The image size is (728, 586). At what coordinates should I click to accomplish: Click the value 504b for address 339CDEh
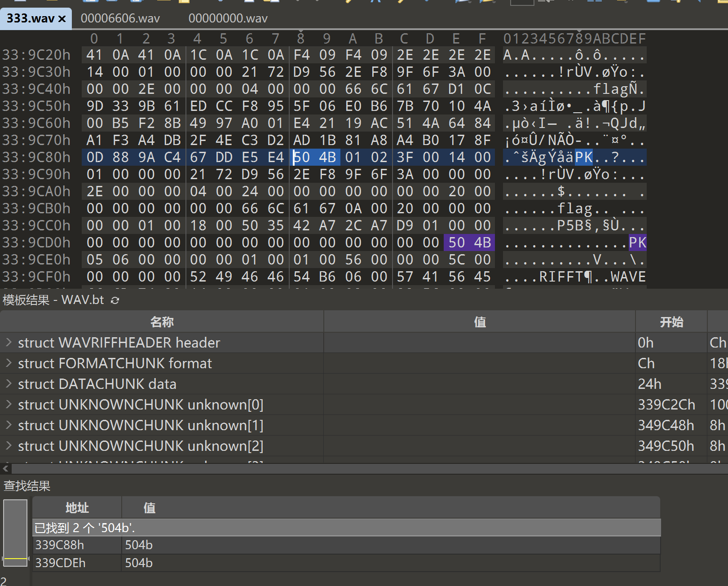(x=139, y=563)
